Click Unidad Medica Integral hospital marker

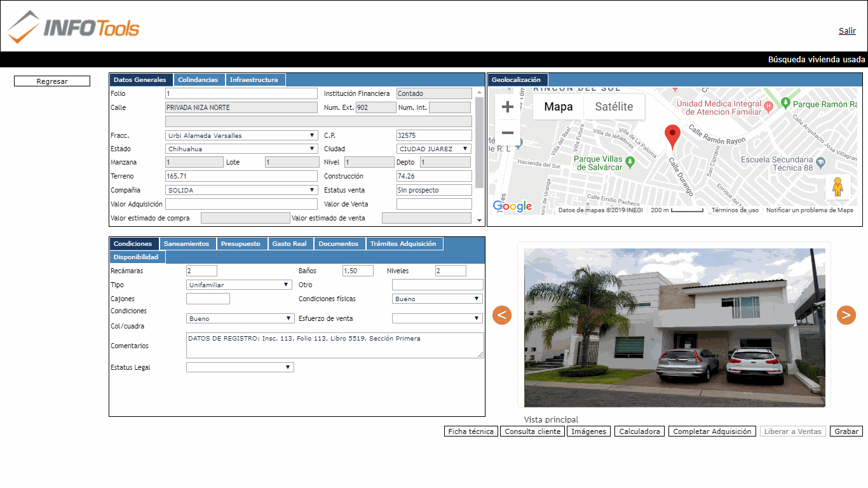point(768,105)
